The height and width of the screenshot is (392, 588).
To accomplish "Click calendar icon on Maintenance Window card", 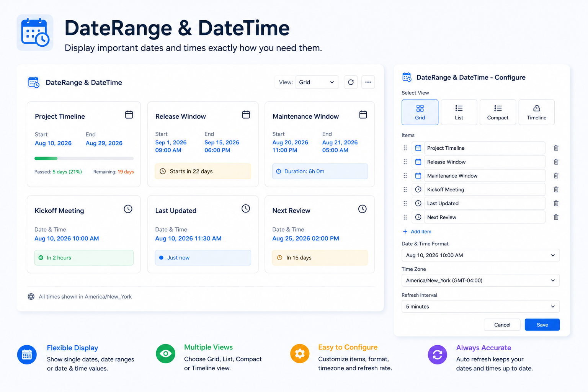I will click(363, 114).
